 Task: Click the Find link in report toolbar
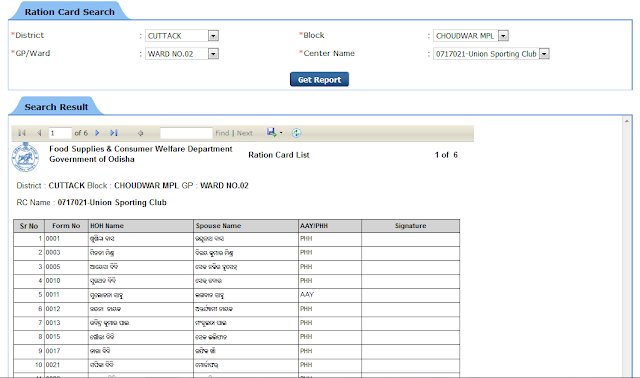click(x=222, y=133)
